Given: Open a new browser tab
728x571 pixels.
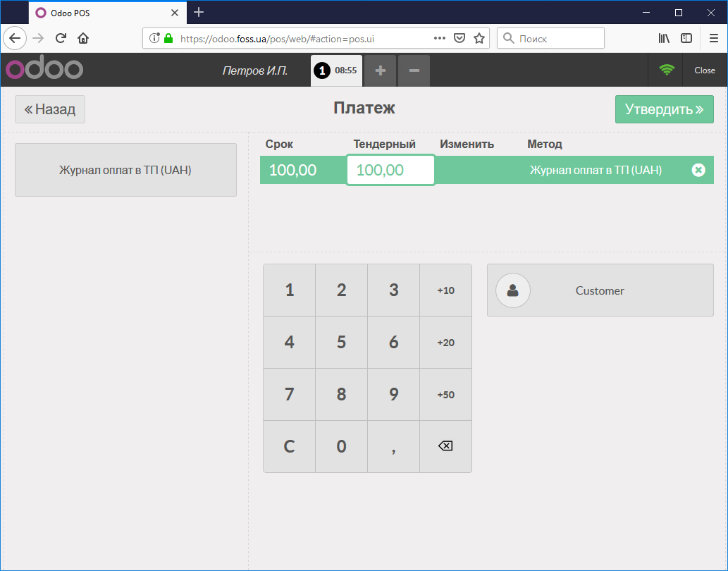Looking at the screenshot, I should [x=199, y=12].
